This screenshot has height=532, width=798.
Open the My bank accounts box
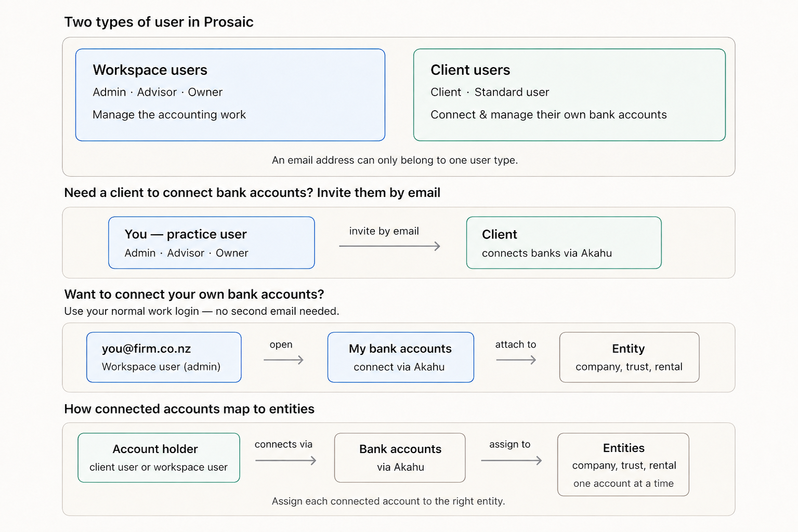[401, 357]
